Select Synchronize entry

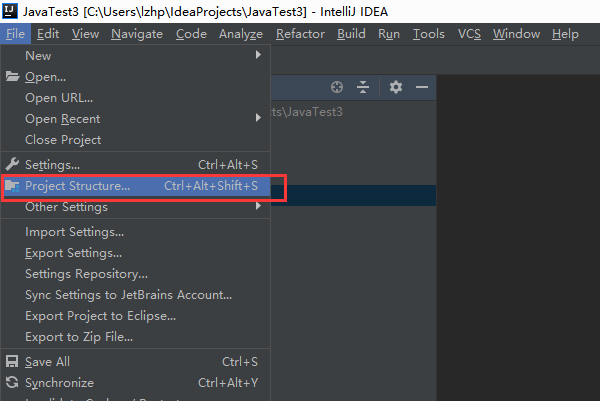click(x=135, y=383)
